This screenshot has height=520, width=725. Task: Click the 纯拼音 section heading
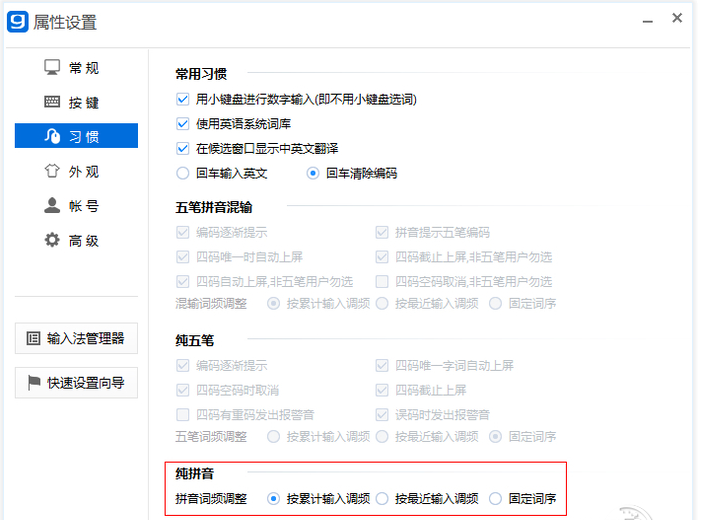195,473
